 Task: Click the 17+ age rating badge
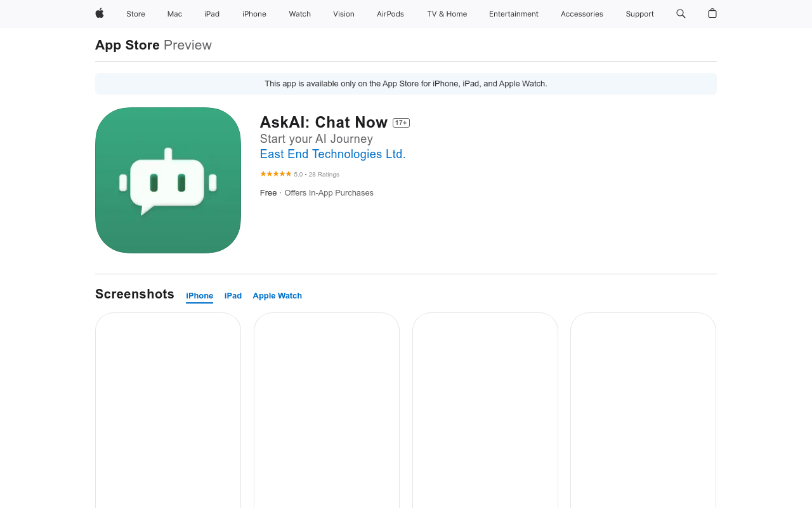point(401,122)
